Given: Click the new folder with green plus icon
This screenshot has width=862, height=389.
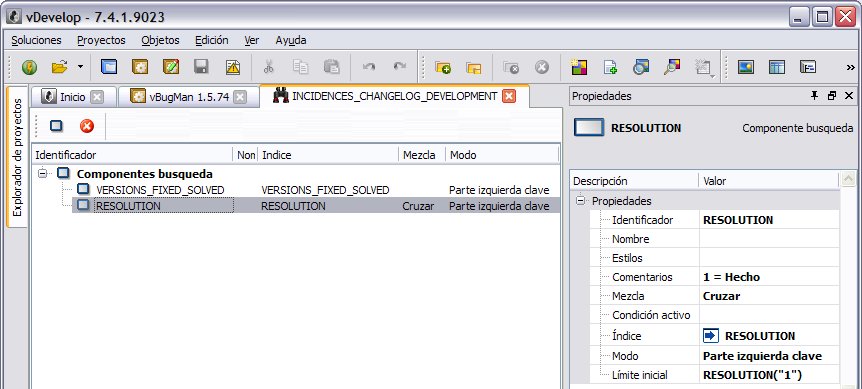Looking at the screenshot, I should (x=443, y=67).
